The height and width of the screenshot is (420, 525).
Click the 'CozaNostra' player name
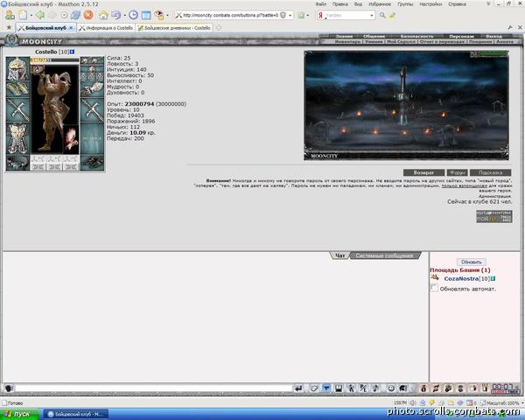point(461,278)
